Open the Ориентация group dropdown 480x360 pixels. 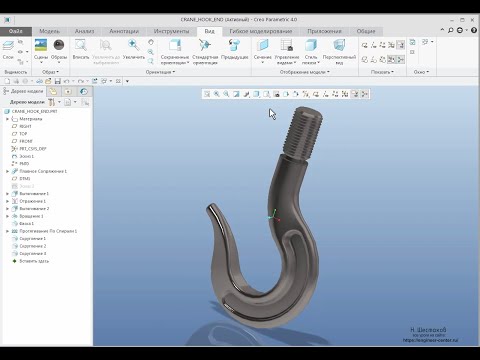pos(160,72)
